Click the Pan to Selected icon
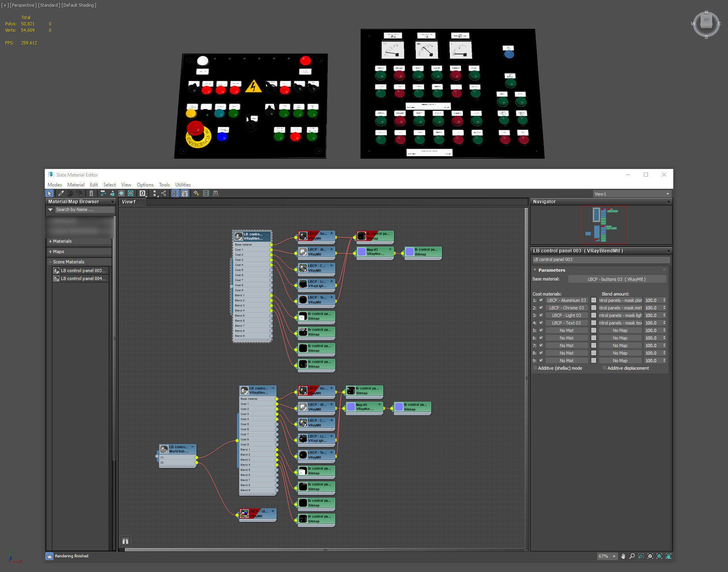The height and width of the screenshot is (572, 728). tap(668, 556)
